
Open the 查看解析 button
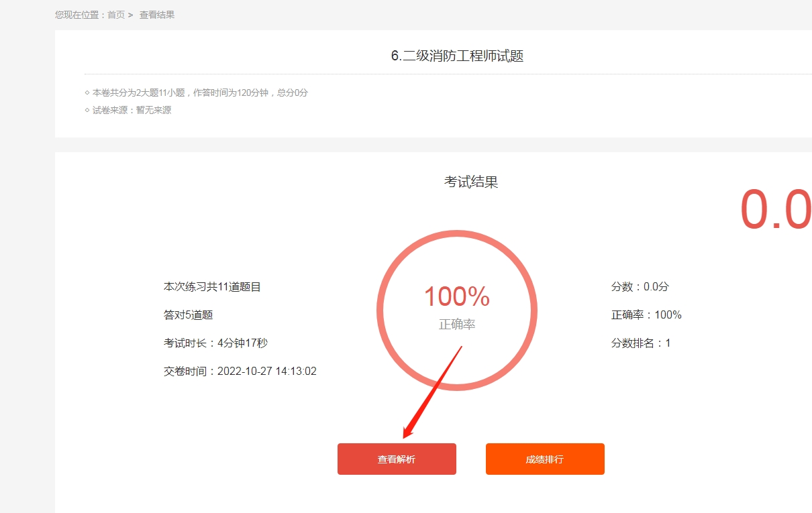click(x=397, y=459)
